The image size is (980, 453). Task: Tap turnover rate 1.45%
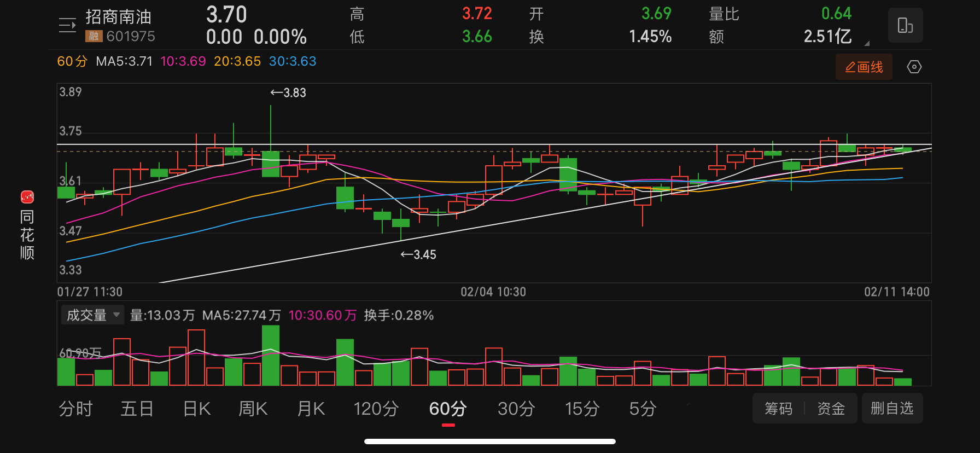tap(650, 37)
